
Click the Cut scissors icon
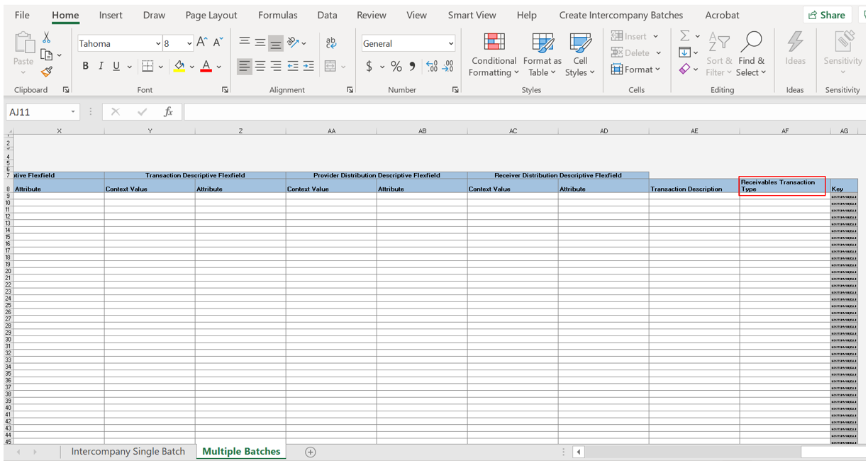pyautogui.click(x=47, y=38)
